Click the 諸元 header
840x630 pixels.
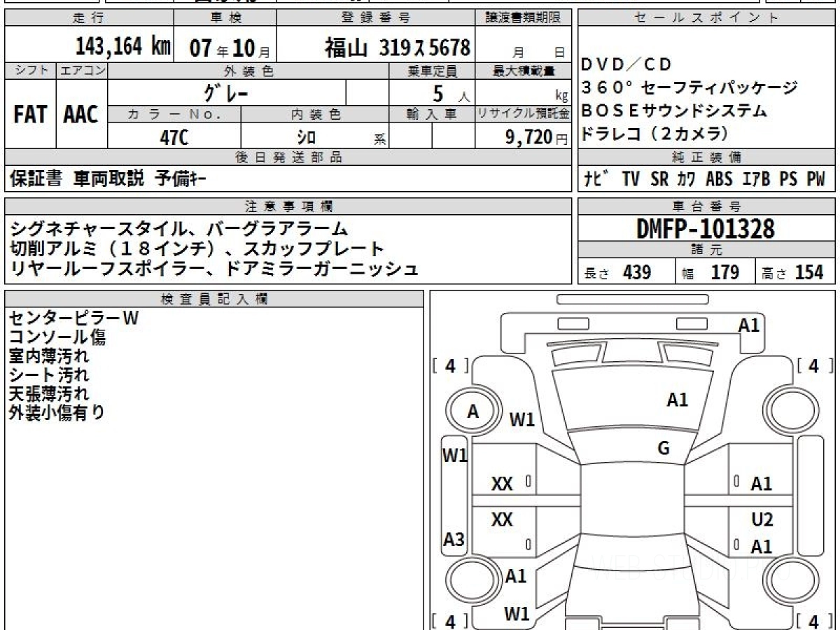(x=706, y=250)
